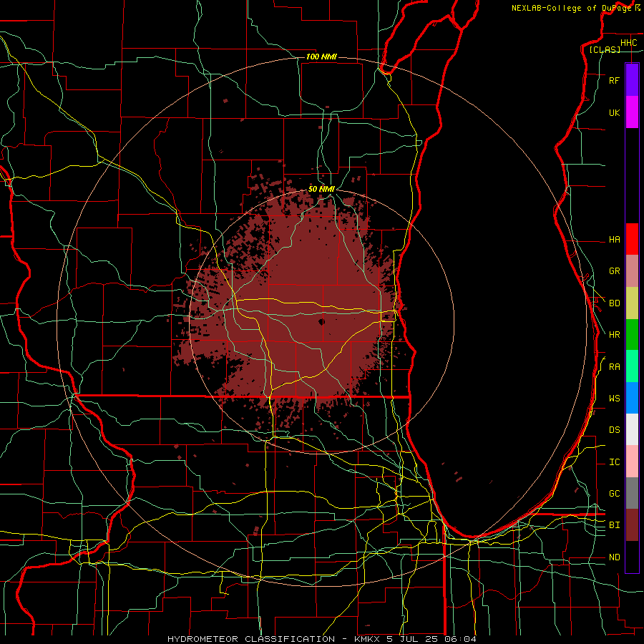Click the 'GC' legend label
This screenshot has height=644, width=644.
click(615, 494)
